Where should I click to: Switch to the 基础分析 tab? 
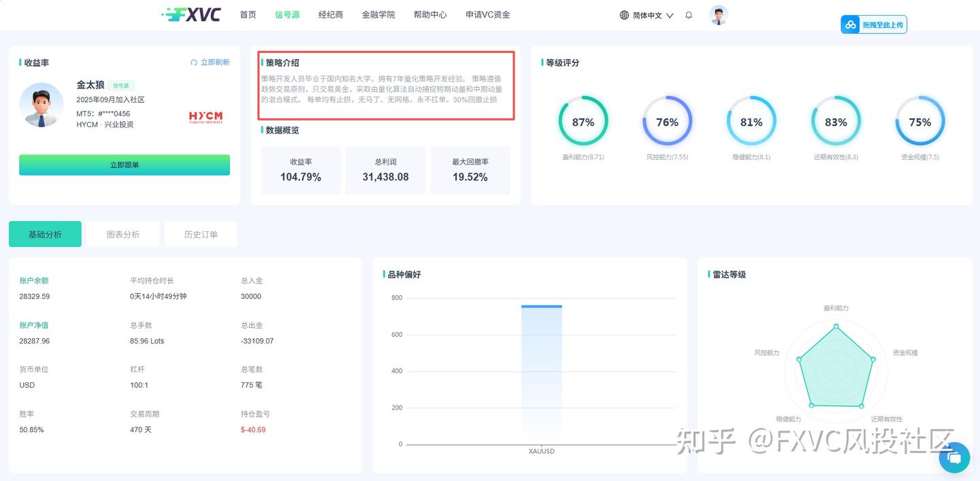click(45, 234)
